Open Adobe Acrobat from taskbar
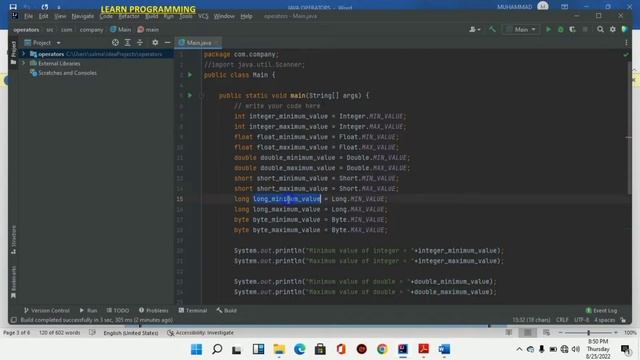This screenshot has height=360, width=640. 423,349
